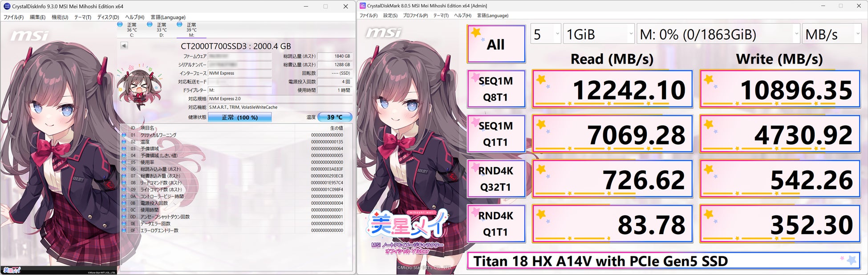Open テーマ(T) menu in CrystalDiskMark
868x275 pixels.
tap(441, 16)
